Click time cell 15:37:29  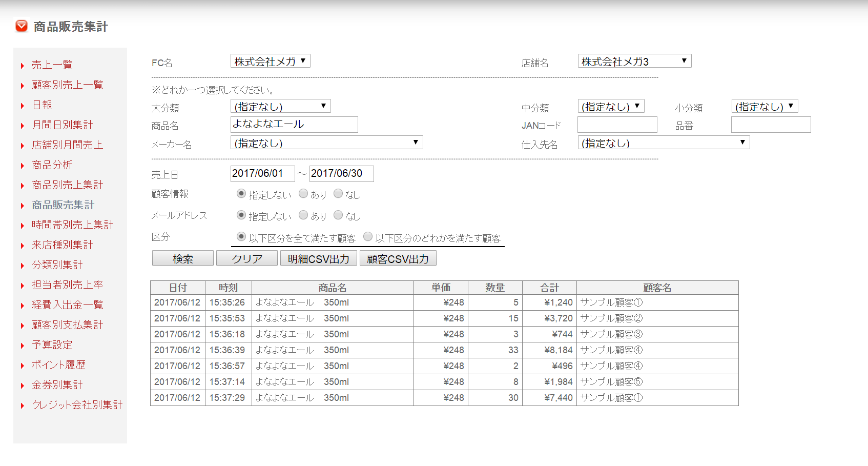point(228,398)
